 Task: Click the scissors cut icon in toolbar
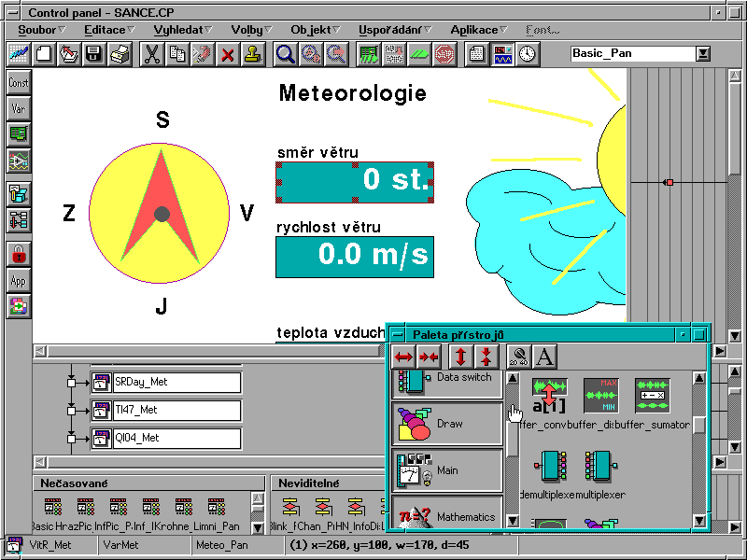pos(151,54)
